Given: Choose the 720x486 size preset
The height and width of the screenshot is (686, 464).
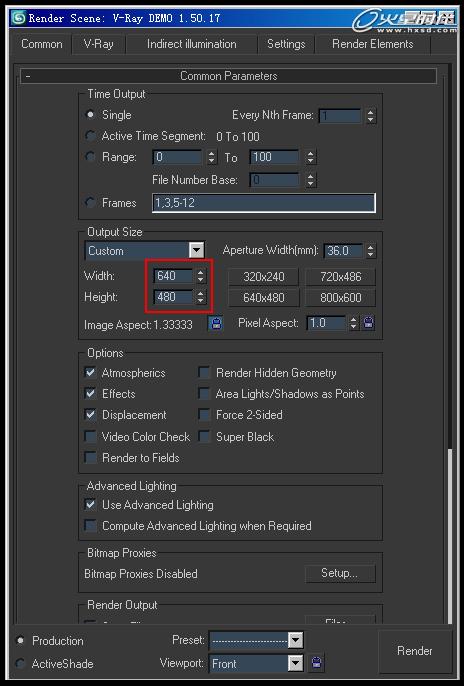Looking at the screenshot, I should pyautogui.click(x=341, y=276).
